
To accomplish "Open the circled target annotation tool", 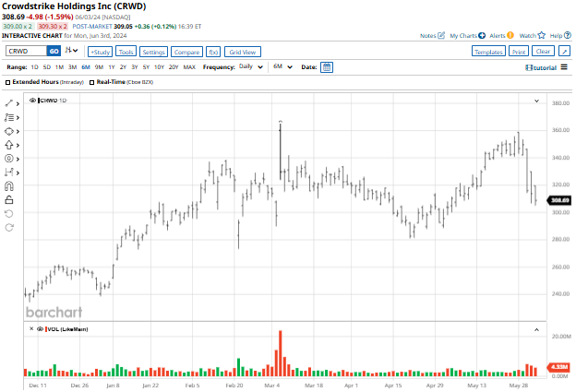I will 9,159.
